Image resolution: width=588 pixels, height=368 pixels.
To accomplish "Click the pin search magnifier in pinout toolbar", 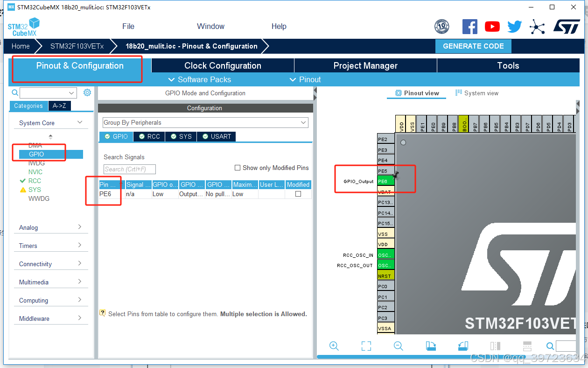I will (x=550, y=346).
